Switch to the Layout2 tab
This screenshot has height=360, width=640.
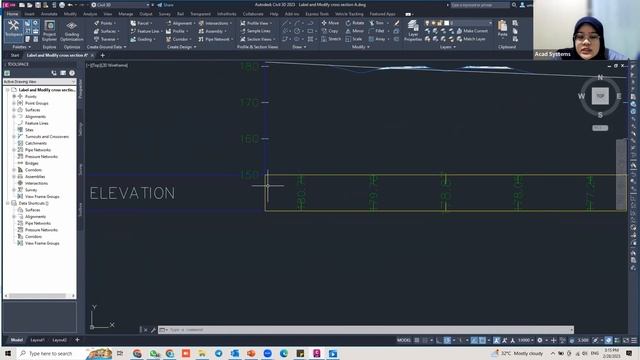point(59,340)
